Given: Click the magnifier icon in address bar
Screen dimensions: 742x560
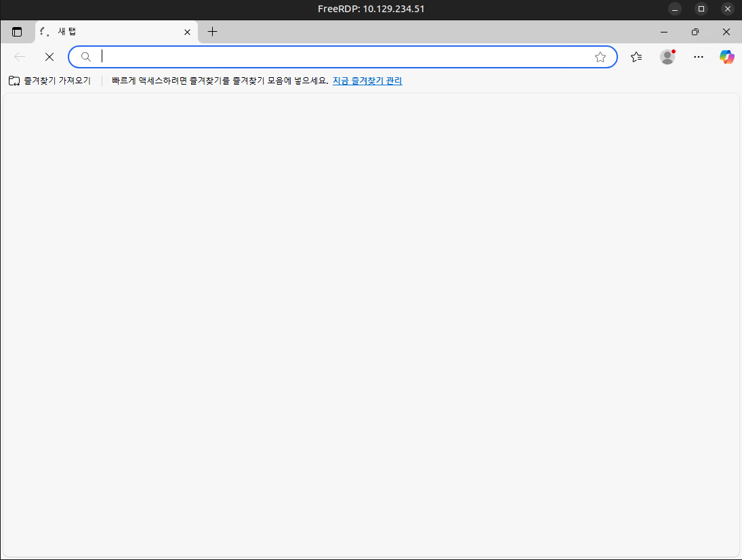Looking at the screenshot, I should (x=86, y=57).
